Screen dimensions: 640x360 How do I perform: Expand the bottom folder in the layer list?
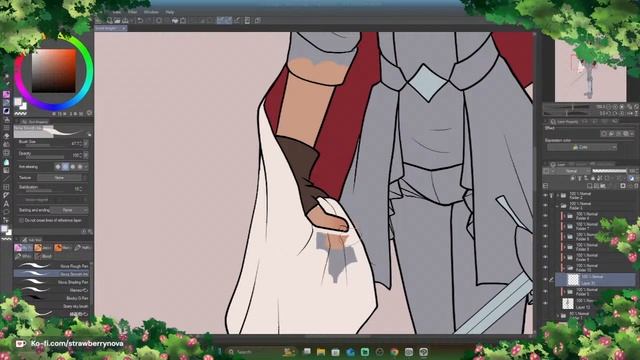click(557, 316)
